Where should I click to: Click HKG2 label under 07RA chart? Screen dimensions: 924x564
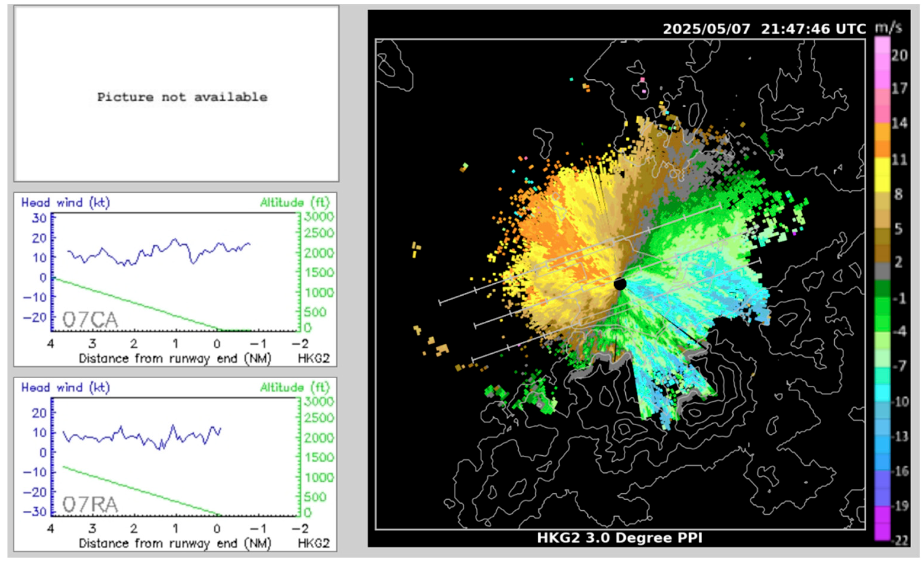(x=313, y=543)
